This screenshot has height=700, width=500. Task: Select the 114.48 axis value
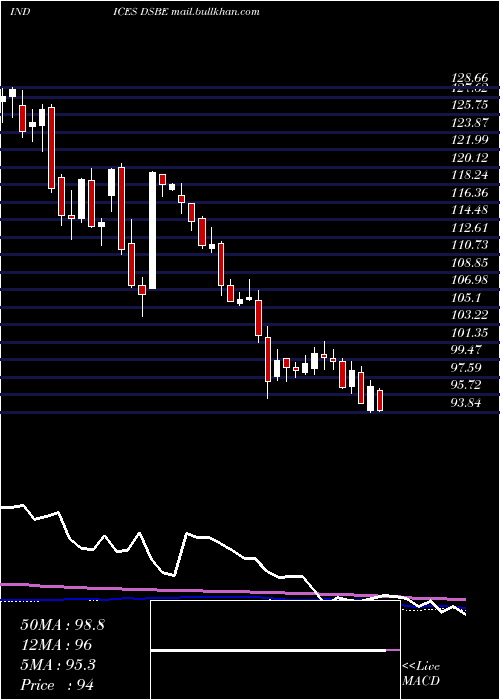point(470,210)
